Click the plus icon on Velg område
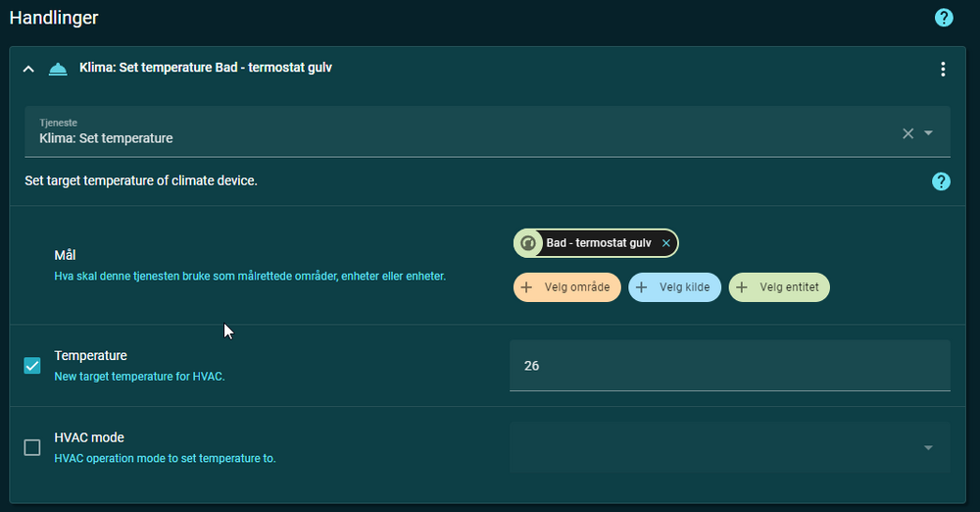Screen dimensions: 980x512 point(527,287)
